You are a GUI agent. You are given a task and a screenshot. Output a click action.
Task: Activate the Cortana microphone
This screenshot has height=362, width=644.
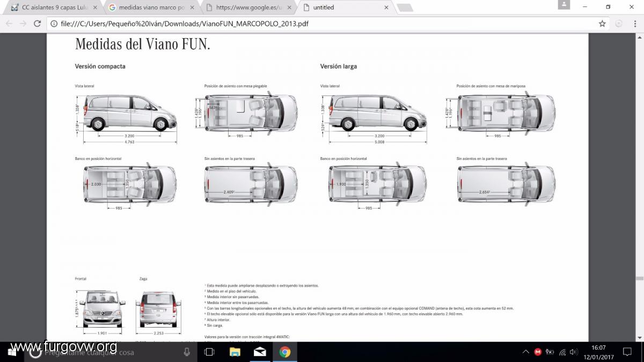pos(187,352)
